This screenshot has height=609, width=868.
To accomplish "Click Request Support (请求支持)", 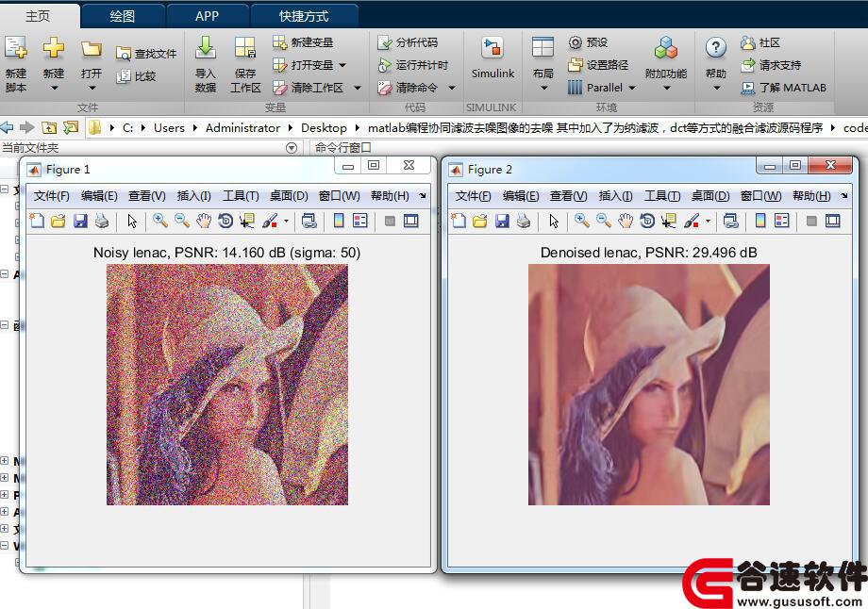I will pyautogui.click(x=771, y=65).
